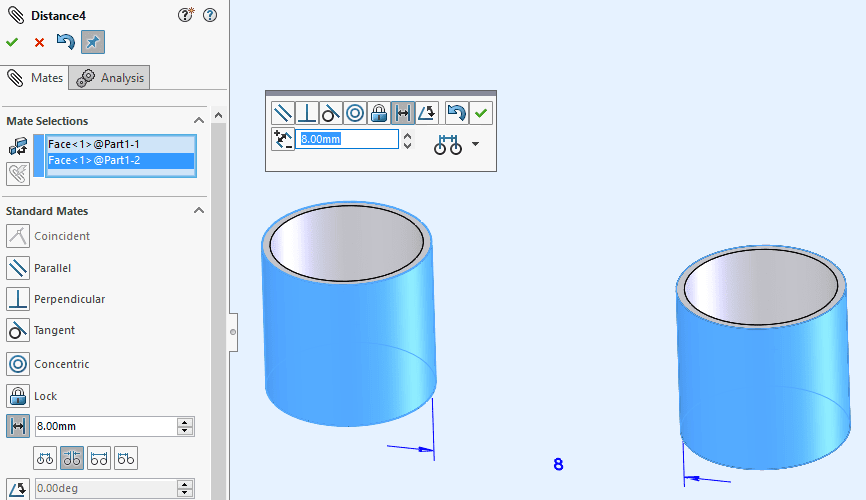This screenshot has height=500, width=866.
Task: Open the Mates tab
Action: (x=35, y=78)
